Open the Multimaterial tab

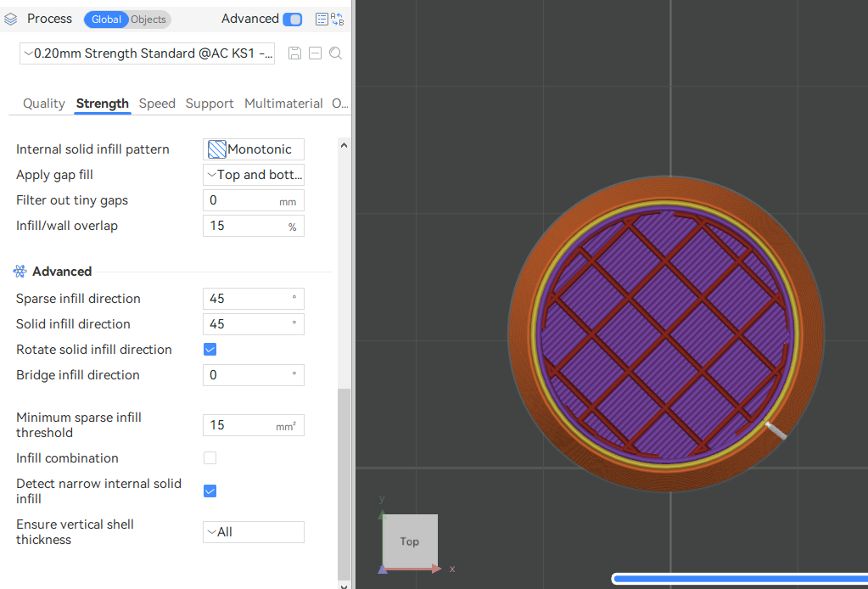tap(283, 104)
